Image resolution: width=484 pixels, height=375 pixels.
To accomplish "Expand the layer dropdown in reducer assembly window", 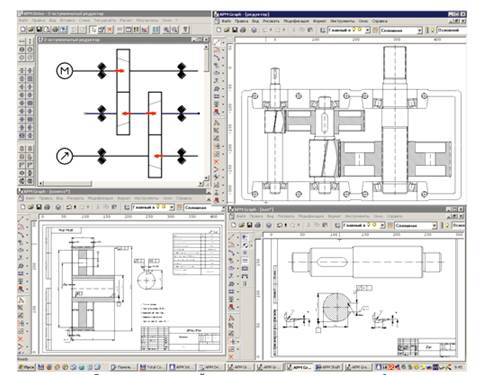I will pos(368,30).
